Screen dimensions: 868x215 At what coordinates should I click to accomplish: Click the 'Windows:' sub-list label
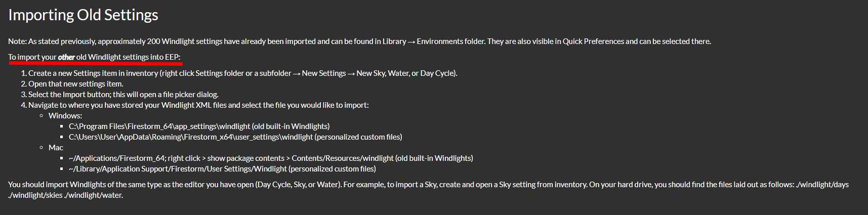[65, 116]
